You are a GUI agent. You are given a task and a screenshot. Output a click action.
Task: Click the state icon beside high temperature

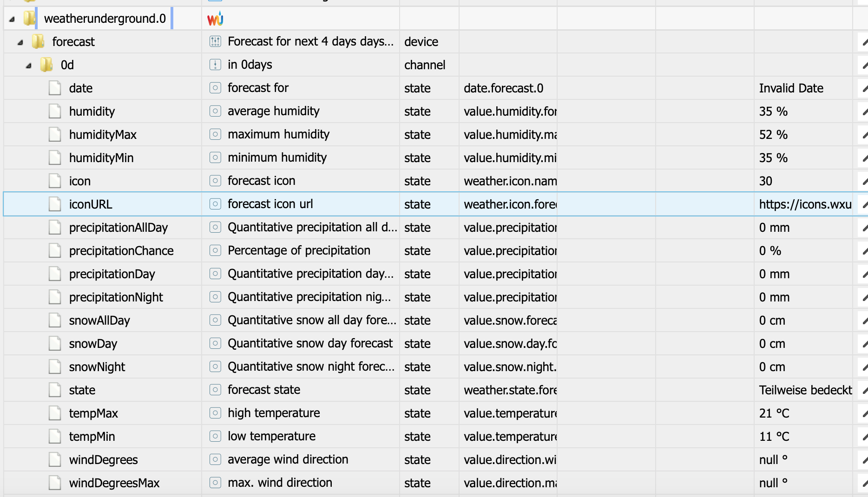215,413
